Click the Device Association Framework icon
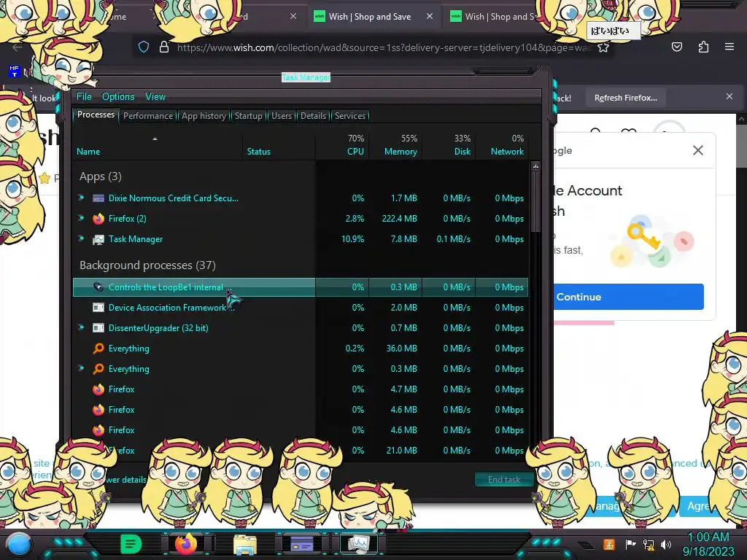747x560 pixels. click(x=98, y=308)
